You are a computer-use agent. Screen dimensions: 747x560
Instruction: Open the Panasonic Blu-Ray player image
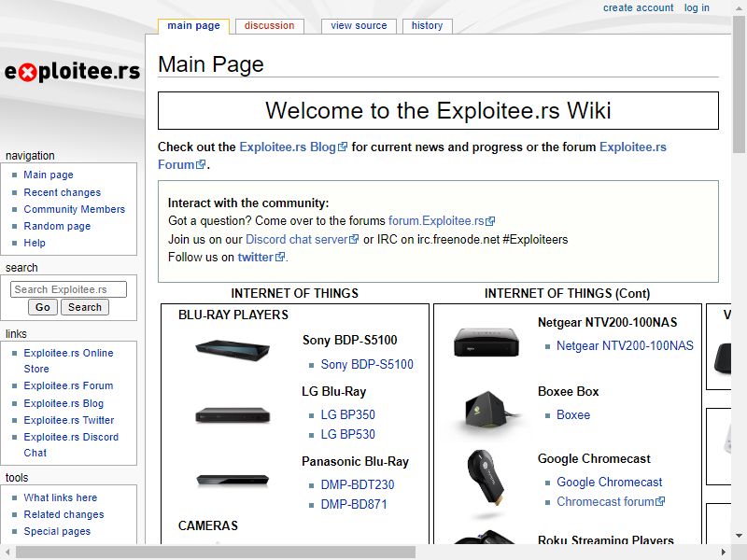(x=233, y=480)
